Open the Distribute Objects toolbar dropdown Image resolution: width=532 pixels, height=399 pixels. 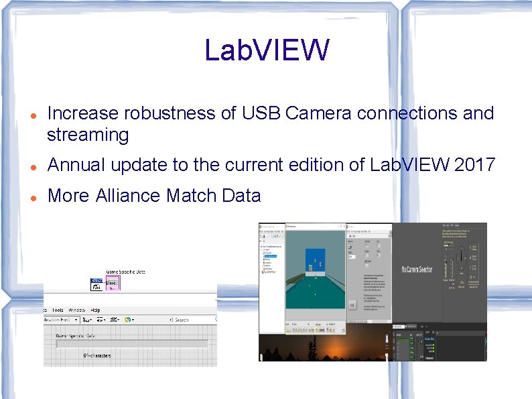point(101,320)
